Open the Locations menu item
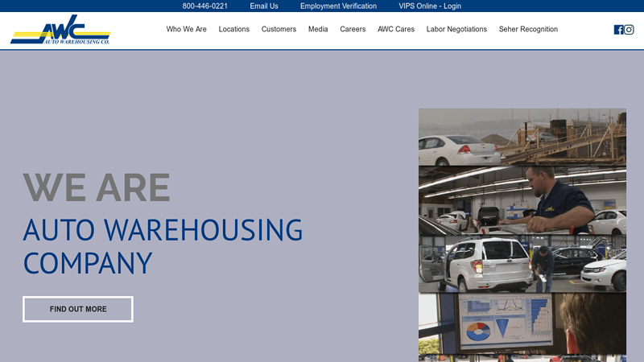Image resolution: width=644 pixels, height=362 pixels. (x=233, y=29)
